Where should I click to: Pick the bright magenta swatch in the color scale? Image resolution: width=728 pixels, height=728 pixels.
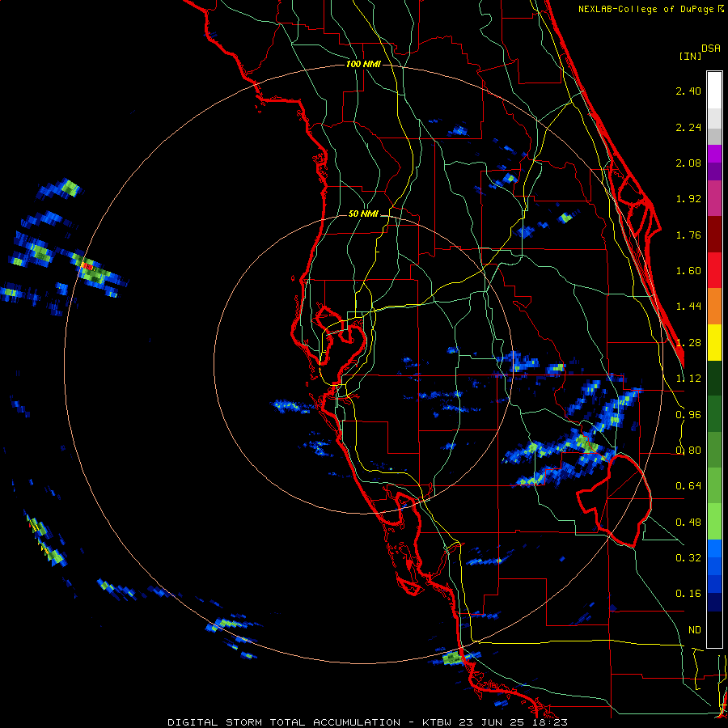coord(714,154)
